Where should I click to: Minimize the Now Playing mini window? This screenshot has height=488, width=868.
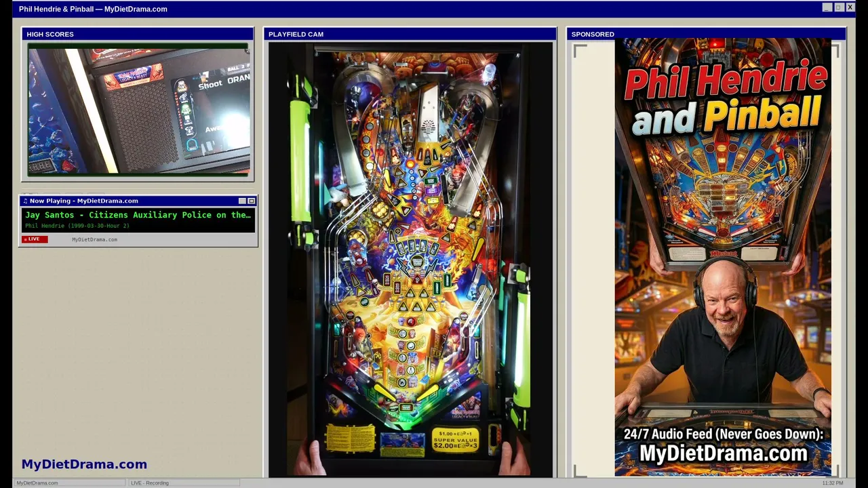tap(242, 201)
